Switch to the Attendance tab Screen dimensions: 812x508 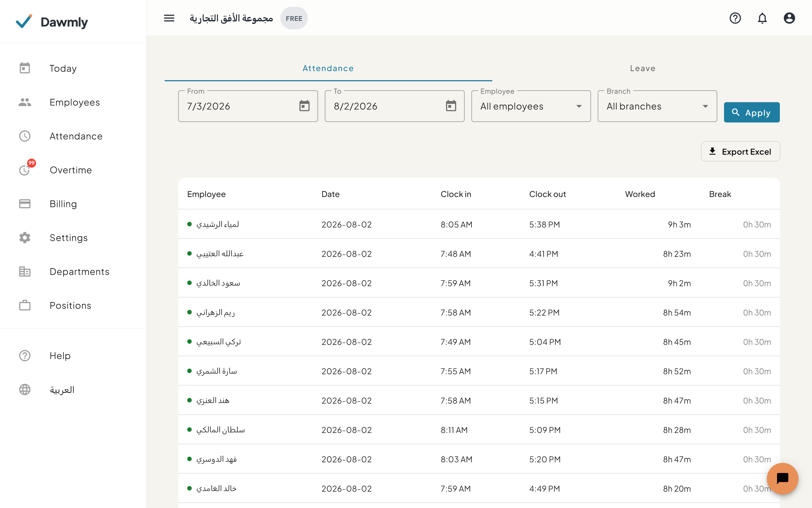tap(328, 68)
